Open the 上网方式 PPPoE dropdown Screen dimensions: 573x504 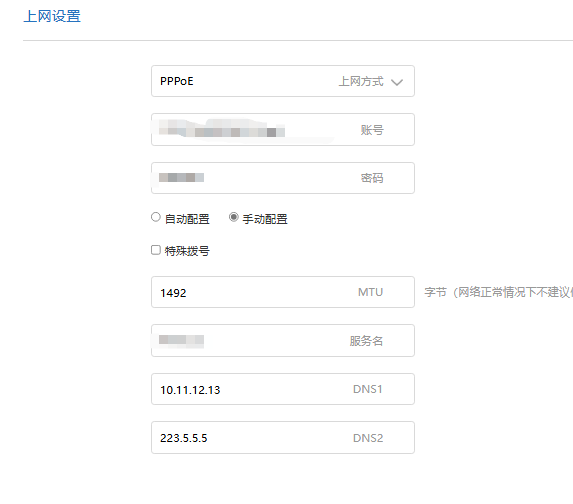click(x=283, y=81)
